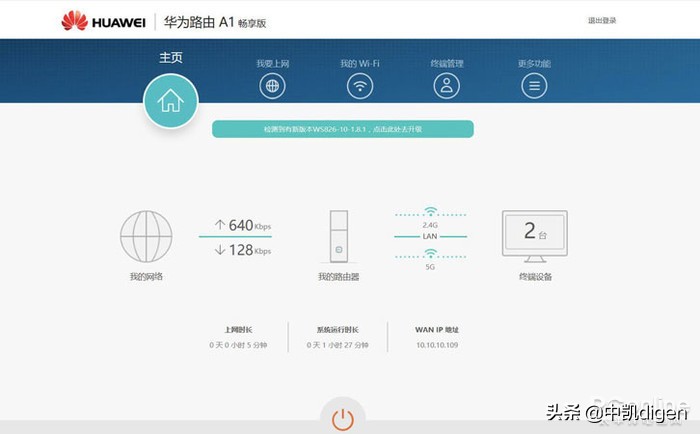Click the 上网时长 heading
This screenshot has height=434, width=700.
(x=238, y=330)
